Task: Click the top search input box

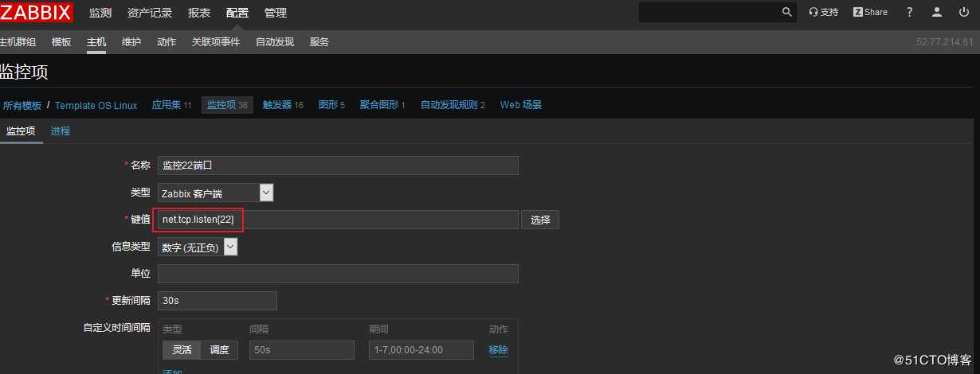Action: [x=708, y=12]
